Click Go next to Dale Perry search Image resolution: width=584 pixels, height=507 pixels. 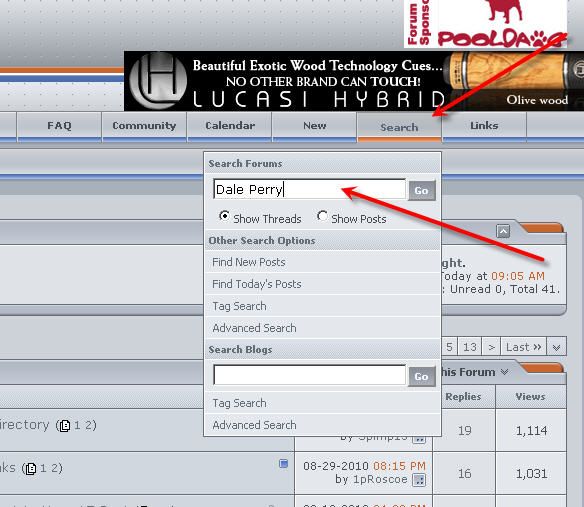pyautogui.click(x=421, y=190)
